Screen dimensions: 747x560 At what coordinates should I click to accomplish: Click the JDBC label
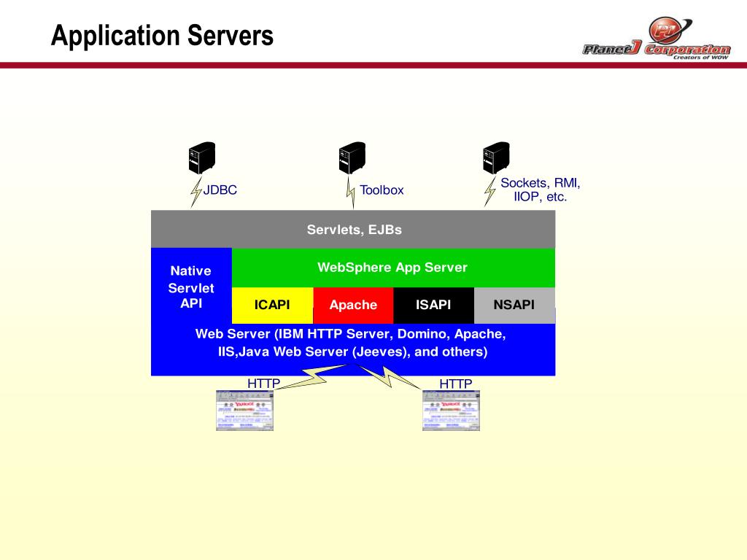click(x=220, y=190)
